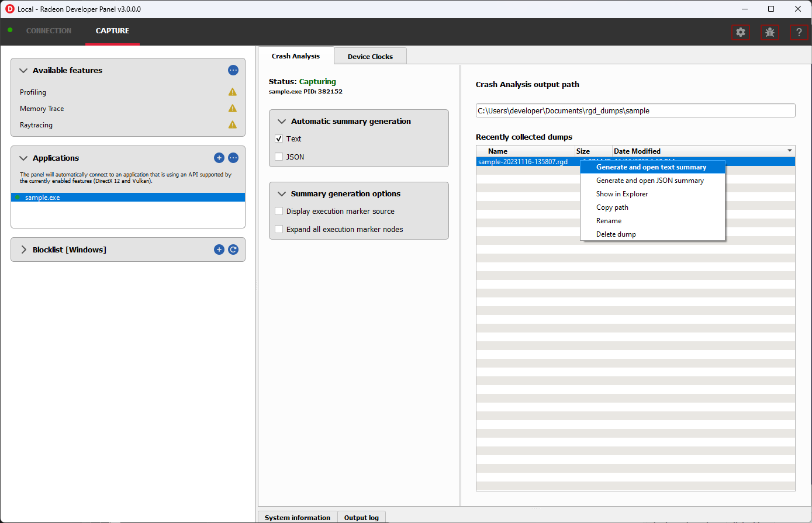Collapse the Available features section
Screen dimensions: 812x523
[x=23, y=71]
